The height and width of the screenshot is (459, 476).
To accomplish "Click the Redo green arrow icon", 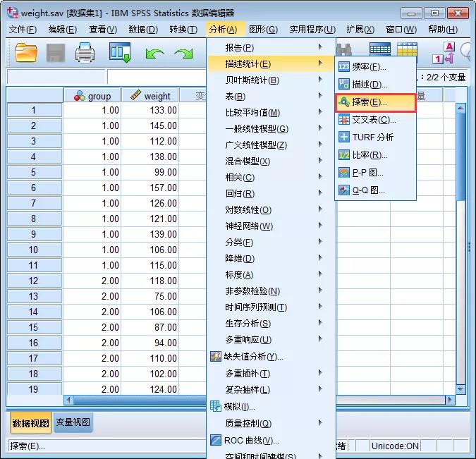I will coord(183,54).
